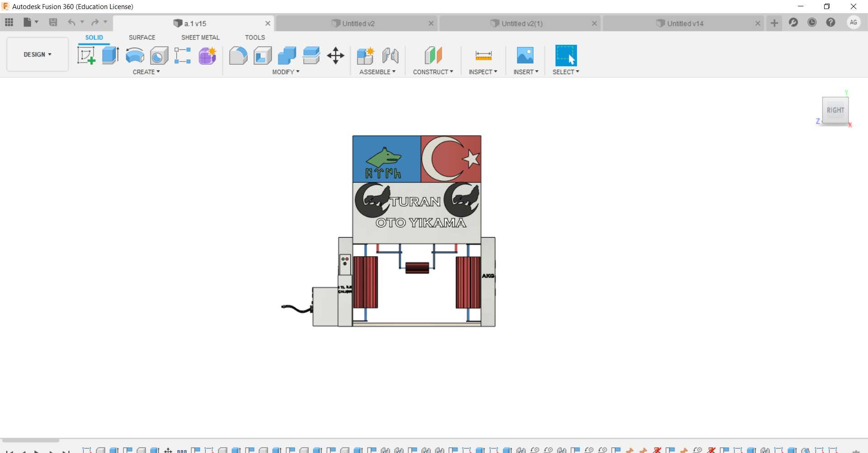Expand the MODIFY menu
868x453 pixels.
[286, 72]
